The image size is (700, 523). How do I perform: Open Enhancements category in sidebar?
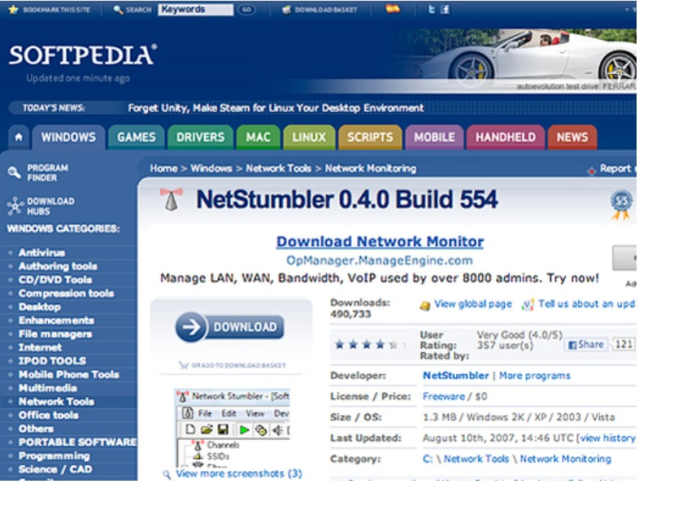56,320
